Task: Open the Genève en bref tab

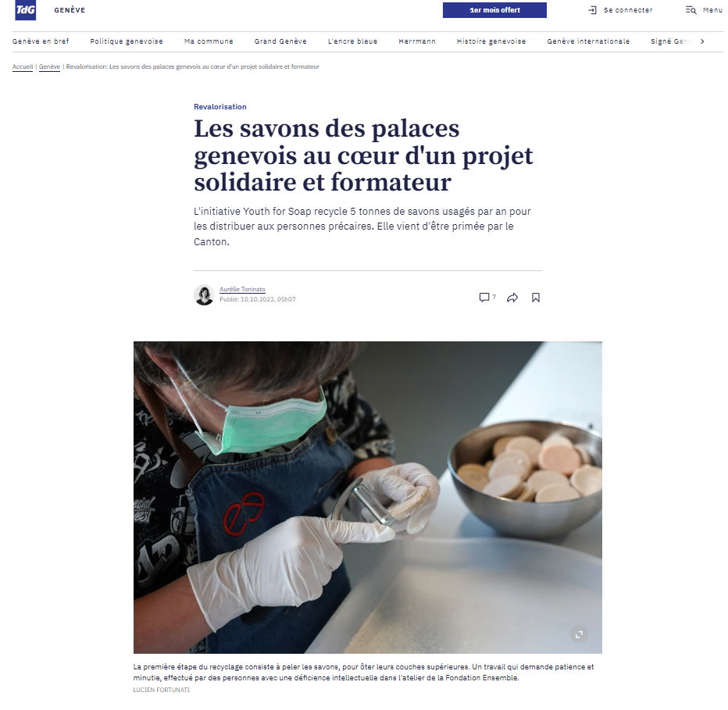Action: pyautogui.click(x=41, y=41)
